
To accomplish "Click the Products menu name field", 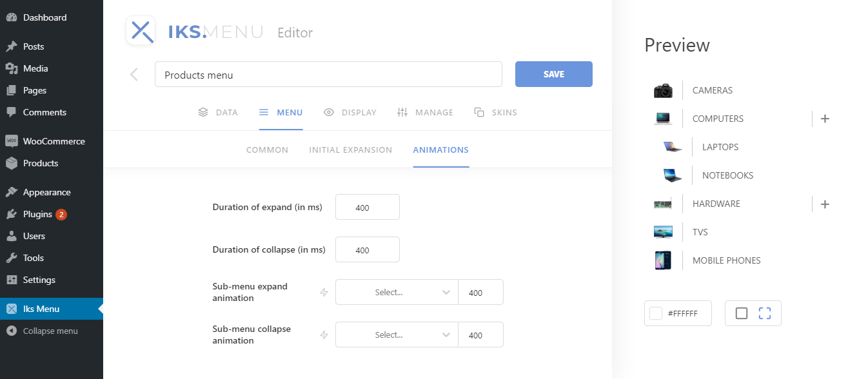I will (x=328, y=74).
